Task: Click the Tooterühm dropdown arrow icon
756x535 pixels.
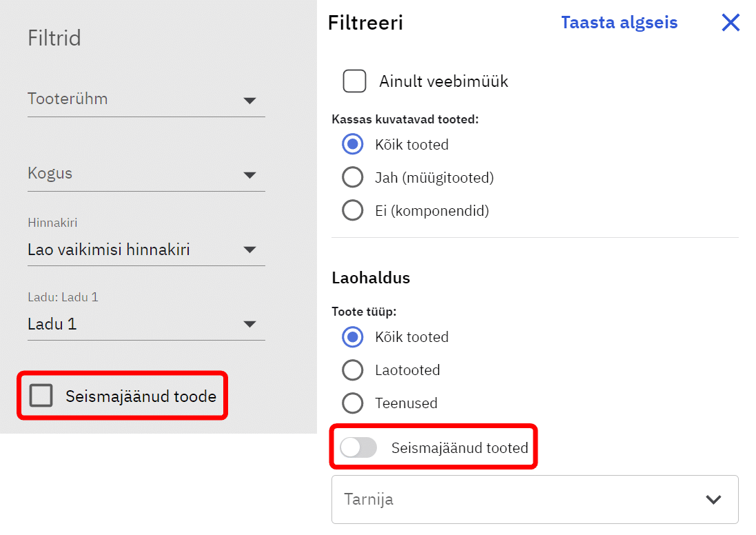Action: pos(249,101)
